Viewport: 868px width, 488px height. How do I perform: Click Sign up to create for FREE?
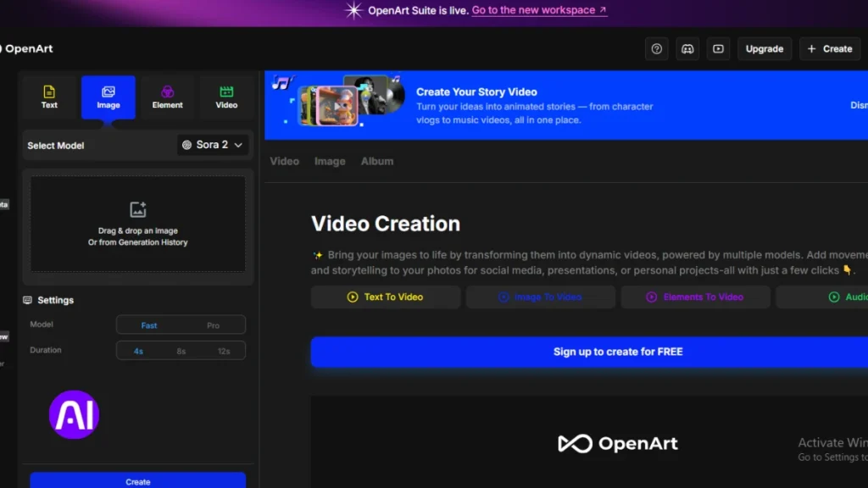click(x=617, y=352)
